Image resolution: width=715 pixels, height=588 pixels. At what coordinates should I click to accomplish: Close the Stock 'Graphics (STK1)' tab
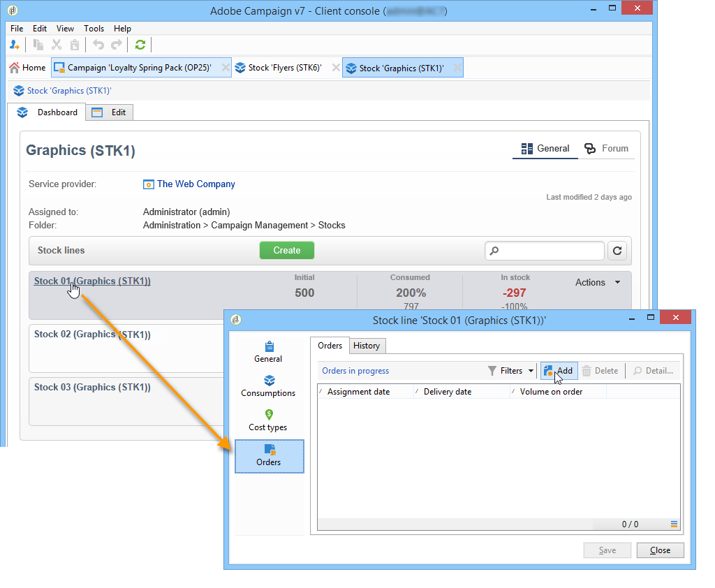pyautogui.click(x=457, y=68)
